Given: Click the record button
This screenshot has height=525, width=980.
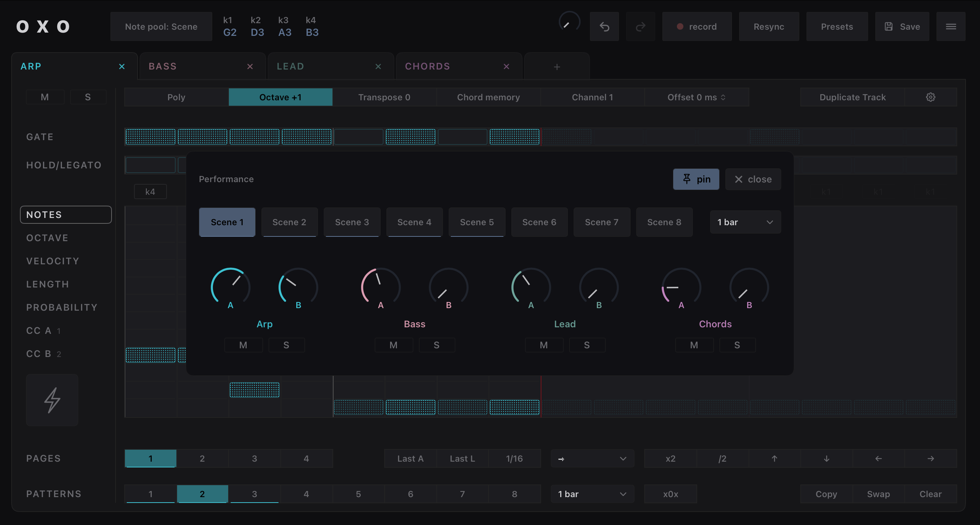Looking at the screenshot, I should click(x=697, y=27).
